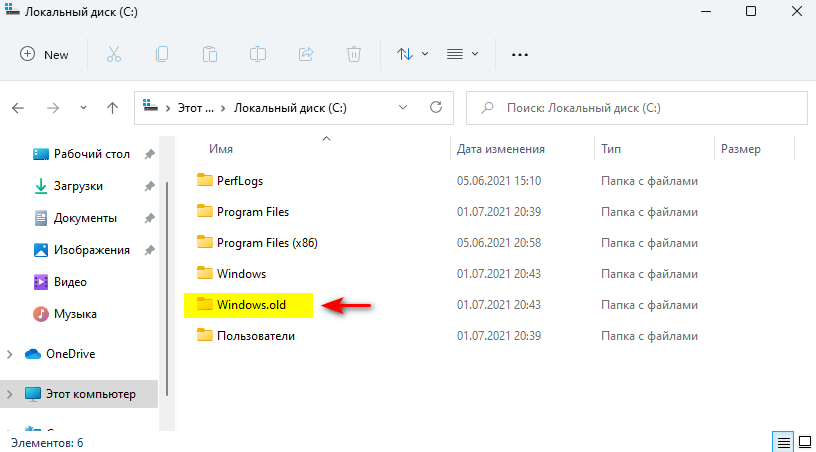Click the date '05.06.2021 15:10'

[x=499, y=181]
